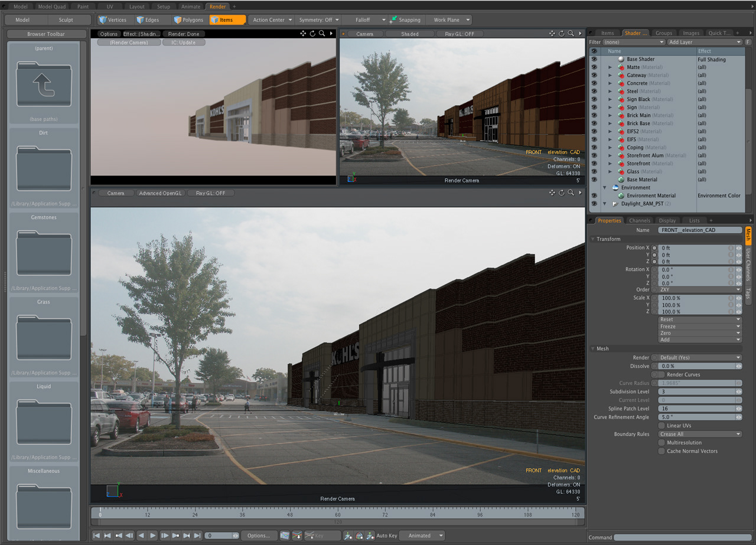The image size is (756, 545).
Task: Switch to the Animate layout tab
Action: point(190,6)
